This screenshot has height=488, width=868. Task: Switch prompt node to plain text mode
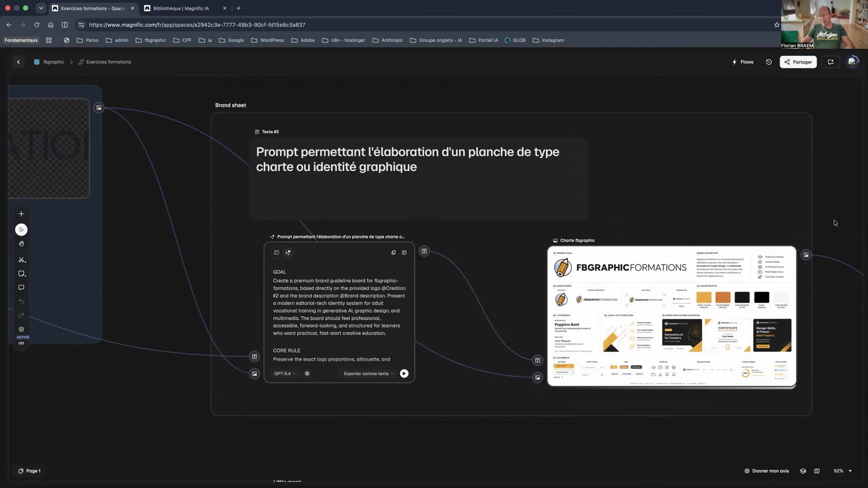276,253
